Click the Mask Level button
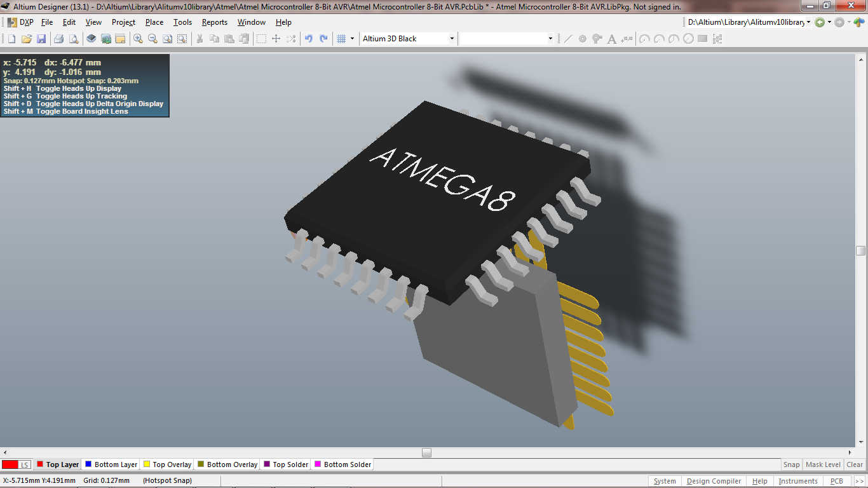Image resolution: width=868 pixels, height=488 pixels. pos(823,464)
